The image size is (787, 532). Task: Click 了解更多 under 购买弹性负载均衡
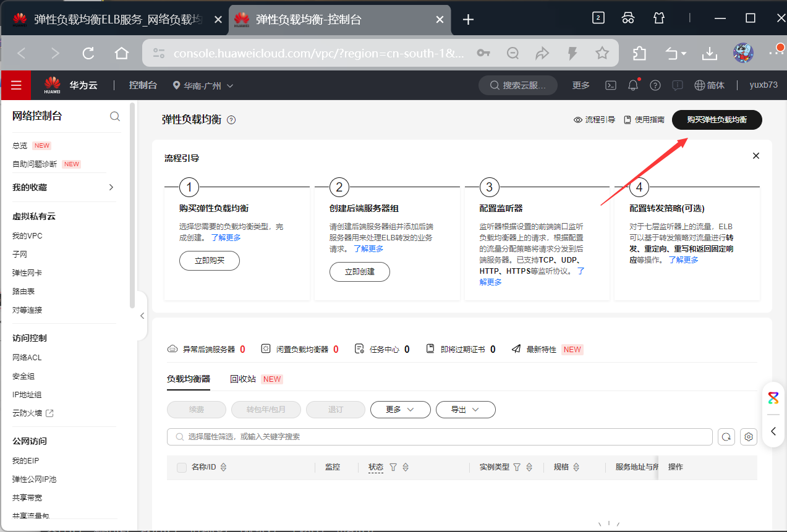click(x=226, y=238)
